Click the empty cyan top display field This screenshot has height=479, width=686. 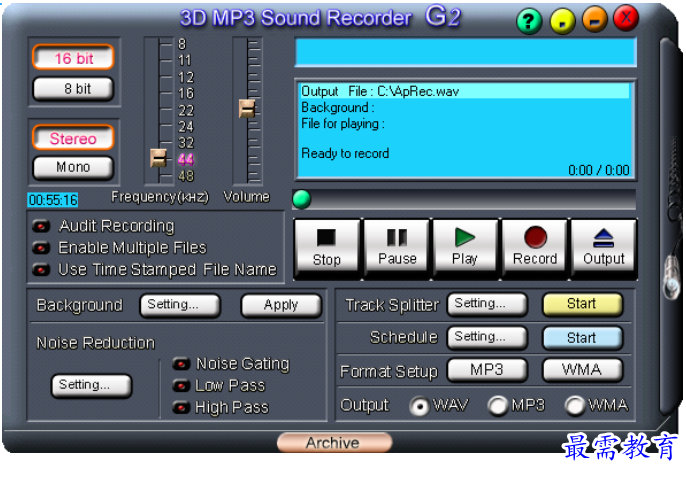pyautogui.click(x=466, y=52)
